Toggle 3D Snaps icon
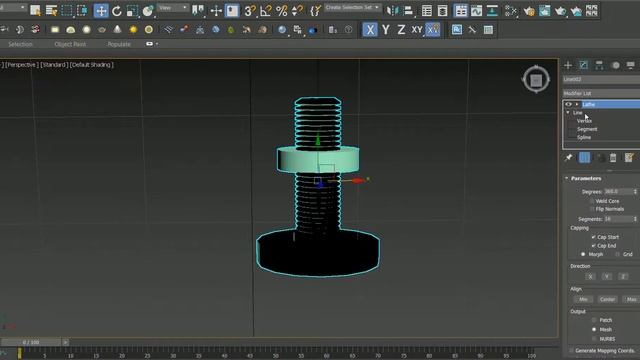 250,11
